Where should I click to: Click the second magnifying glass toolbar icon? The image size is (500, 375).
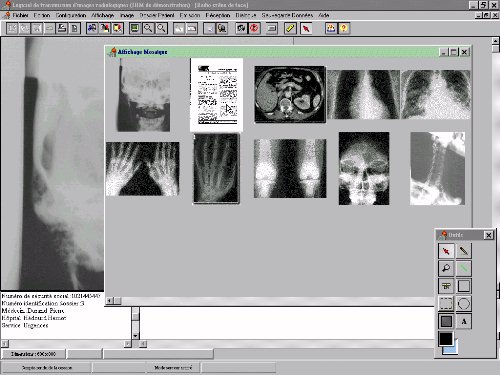coord(161,28)
